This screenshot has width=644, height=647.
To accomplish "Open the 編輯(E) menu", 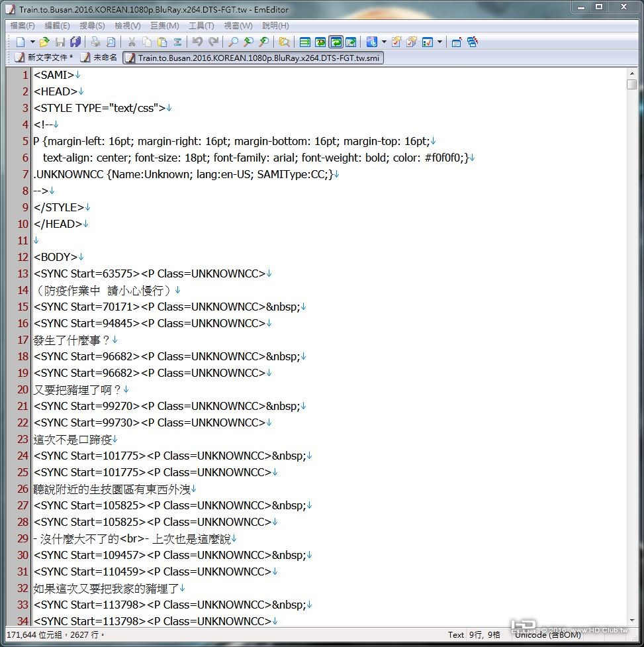I will pyautogui.click(x=57, y=26).
